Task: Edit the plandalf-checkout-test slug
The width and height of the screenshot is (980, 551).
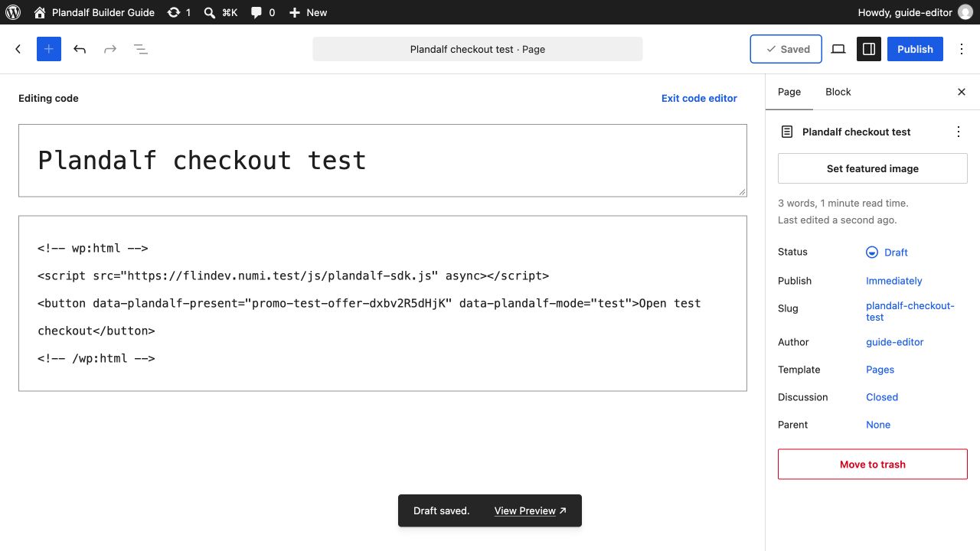Action: click(910, 311)
